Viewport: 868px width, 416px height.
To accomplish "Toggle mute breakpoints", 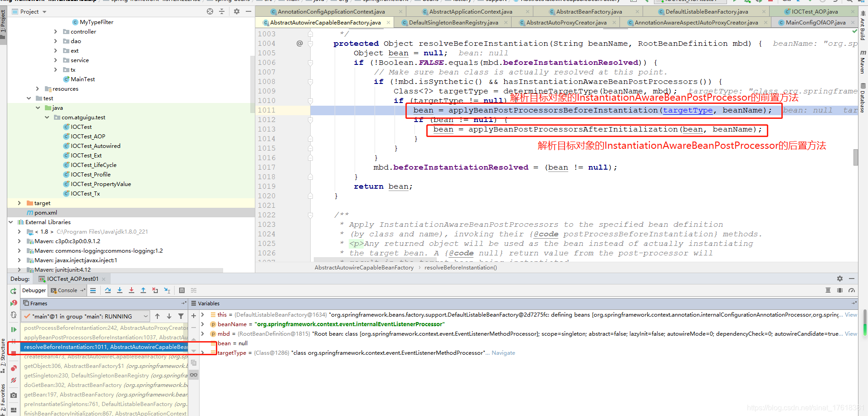I will [14, 380].
